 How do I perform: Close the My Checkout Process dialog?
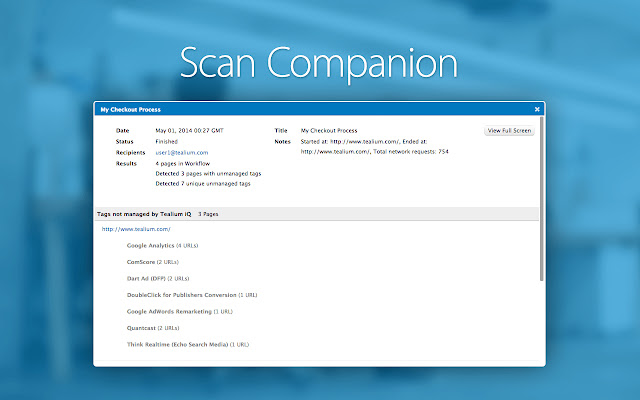tap(537, 108)
